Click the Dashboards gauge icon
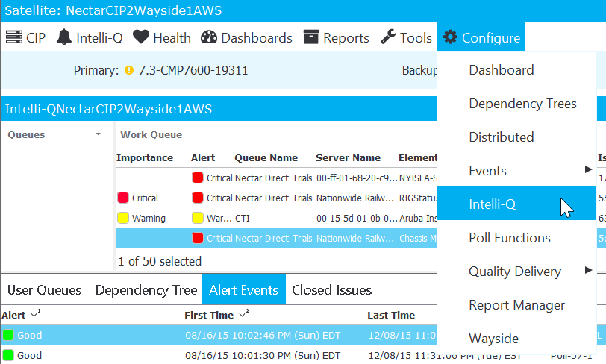This screenshot has height=364, width=606. (209, 37)
